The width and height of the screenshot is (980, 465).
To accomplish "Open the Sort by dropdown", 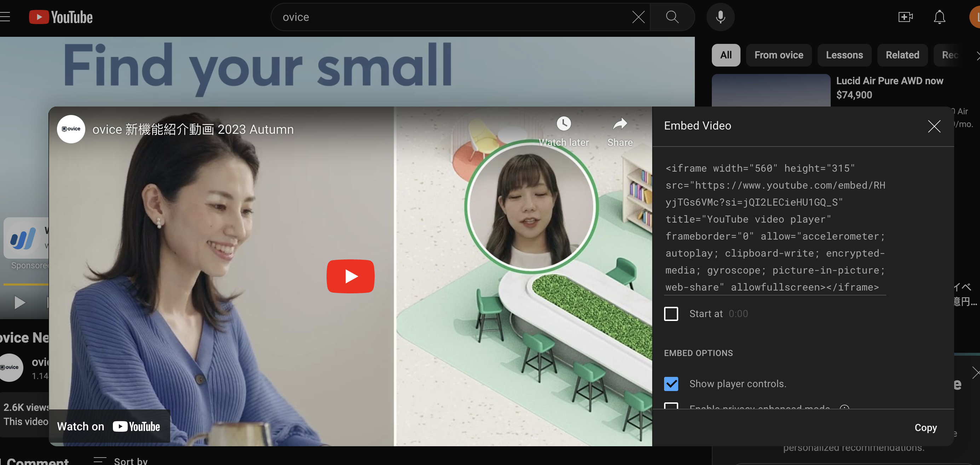I will point(121,460).
